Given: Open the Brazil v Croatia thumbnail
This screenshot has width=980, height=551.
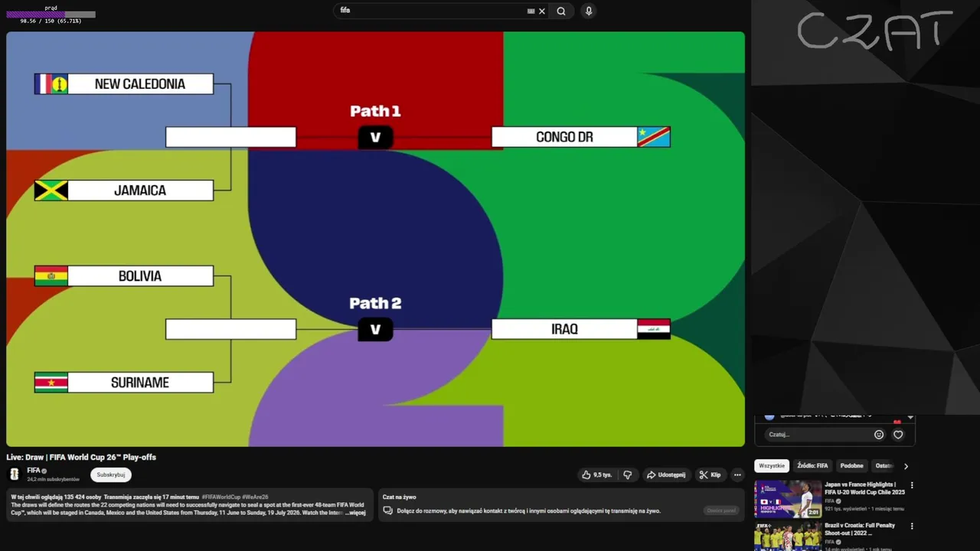Looking at the screenshot, I should (788, 536).
